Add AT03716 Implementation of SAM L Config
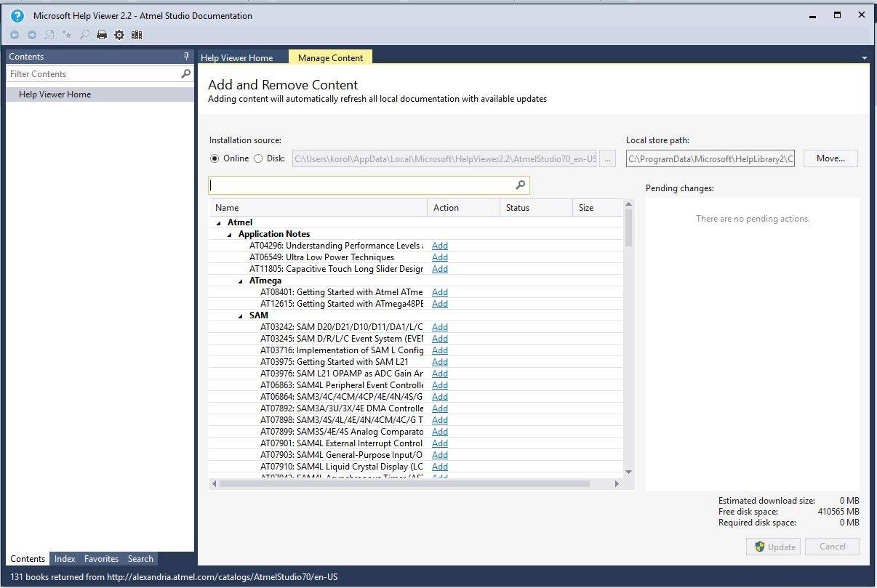Image resolution: width=877 pixels, height=588 pixels. click(440, 350)
